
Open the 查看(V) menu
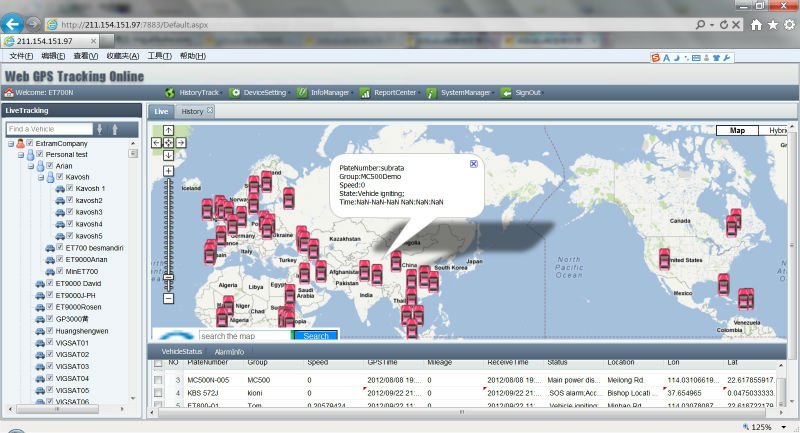pyautogui.click(x=85, y=56)
